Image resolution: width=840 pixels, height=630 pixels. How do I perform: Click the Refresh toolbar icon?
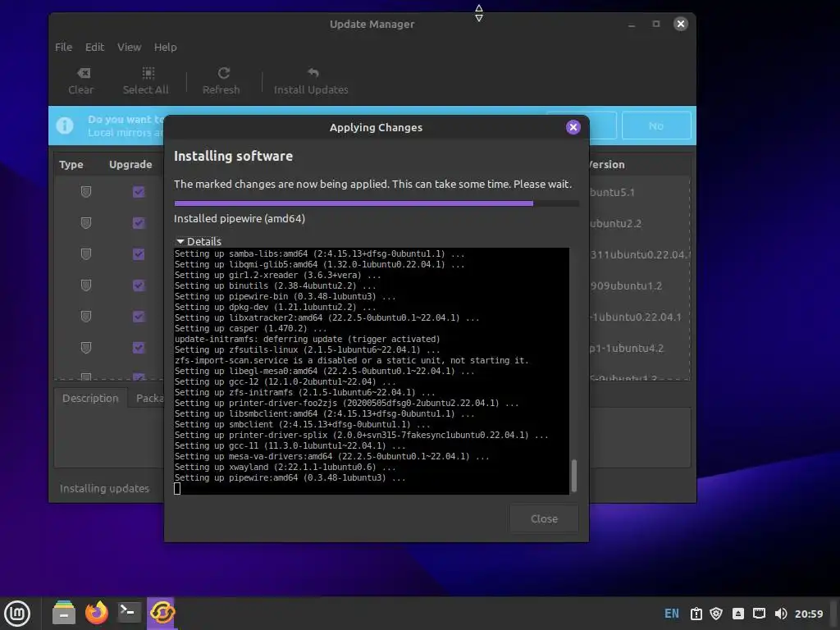click(x=224, y=73)
